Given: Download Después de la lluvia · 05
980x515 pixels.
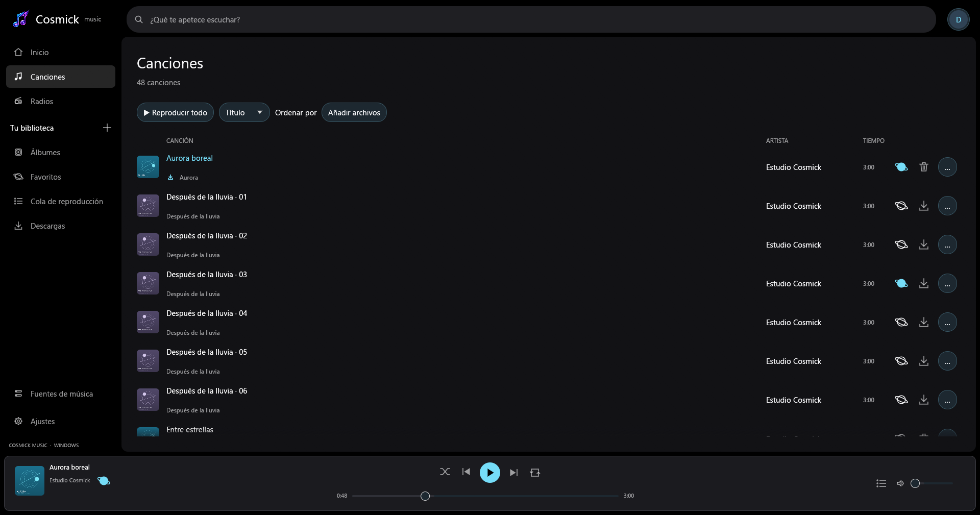Looking at the screenshot, I should (924, 361).
